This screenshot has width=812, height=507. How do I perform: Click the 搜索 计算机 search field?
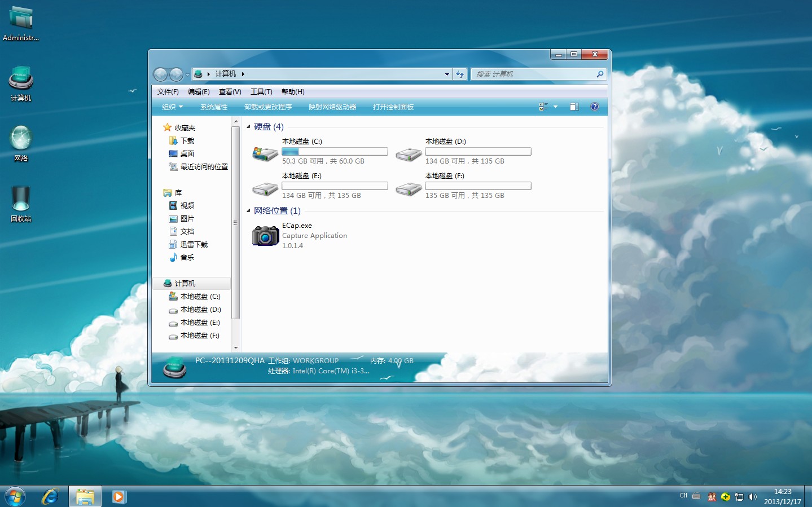[533, 74]
